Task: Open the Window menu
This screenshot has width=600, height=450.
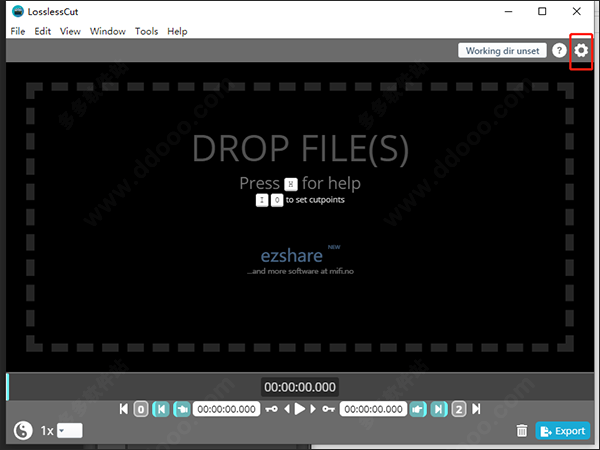Action: pos(108,31)
